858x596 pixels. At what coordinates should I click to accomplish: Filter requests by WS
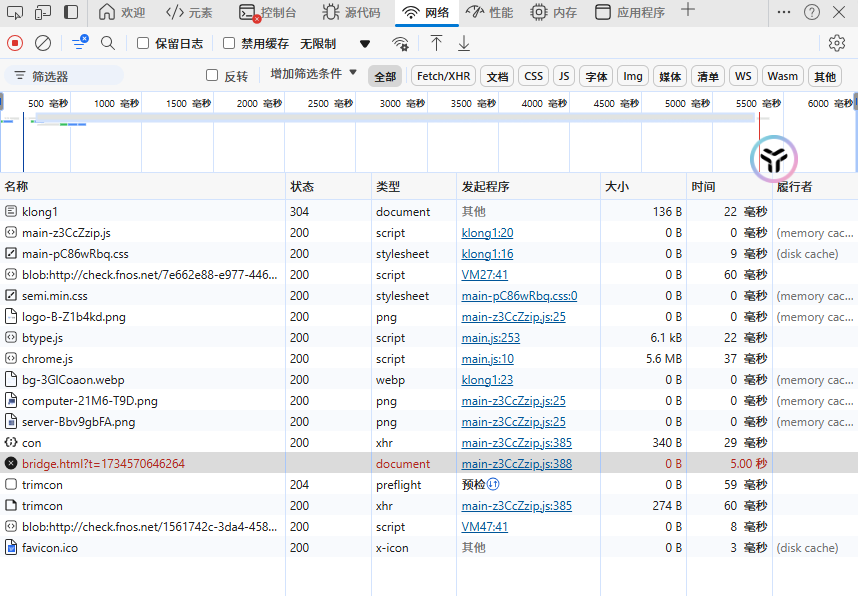tap(743, 76)
